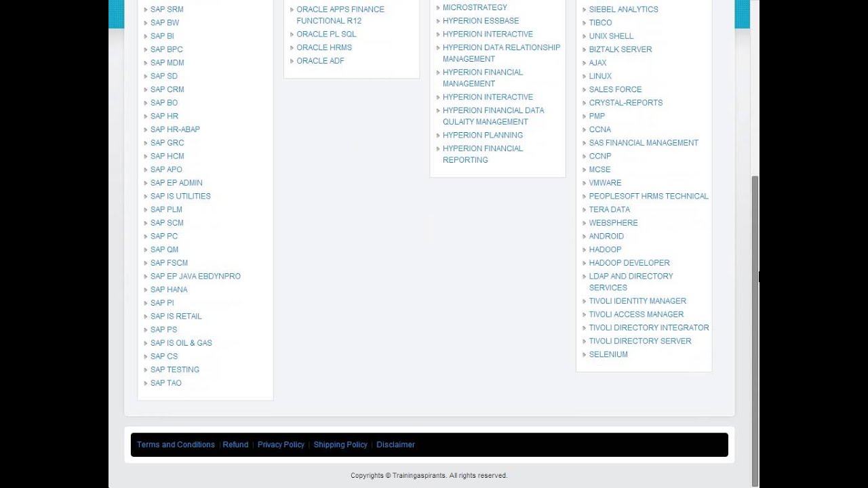Open the HADOOP DEVELOPER link
Image resolution: width=868 pixels, height=488 pixels.
629,263
